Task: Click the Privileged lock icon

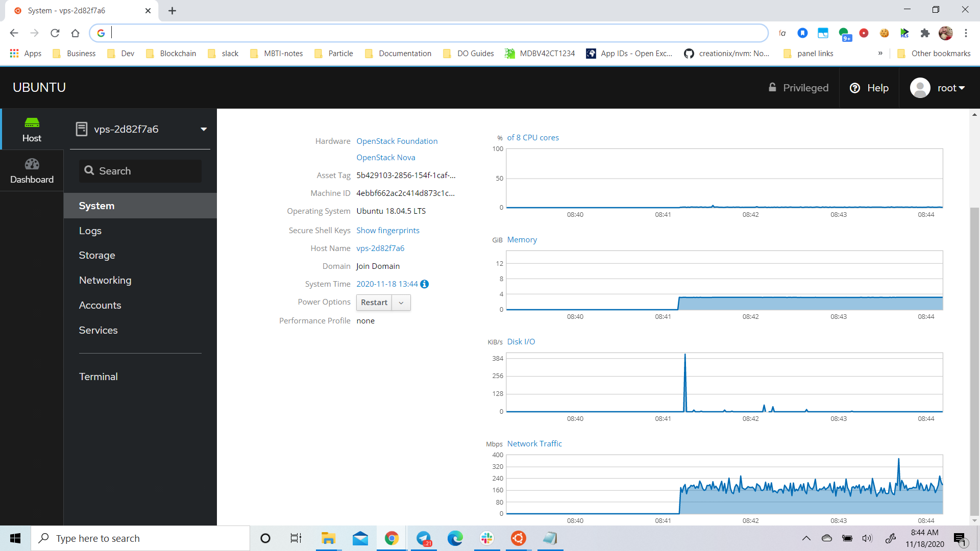Action: (773, 87)
